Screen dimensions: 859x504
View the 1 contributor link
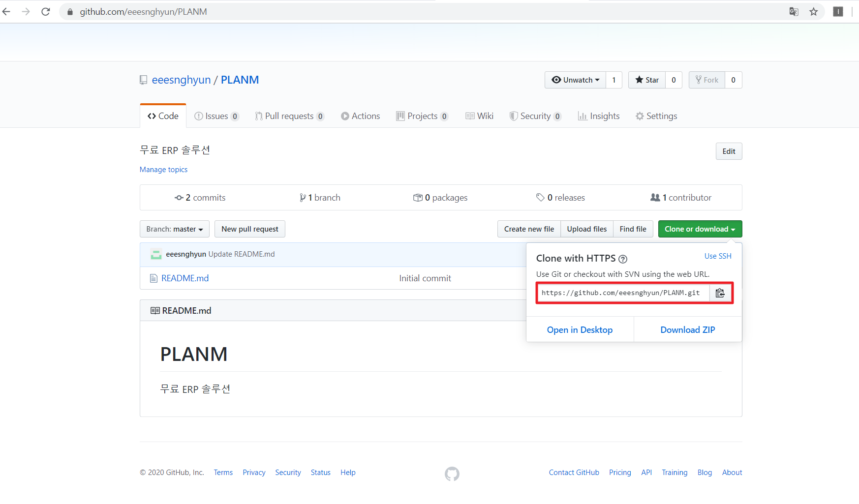pyautogui.click(x=681, y=198)
